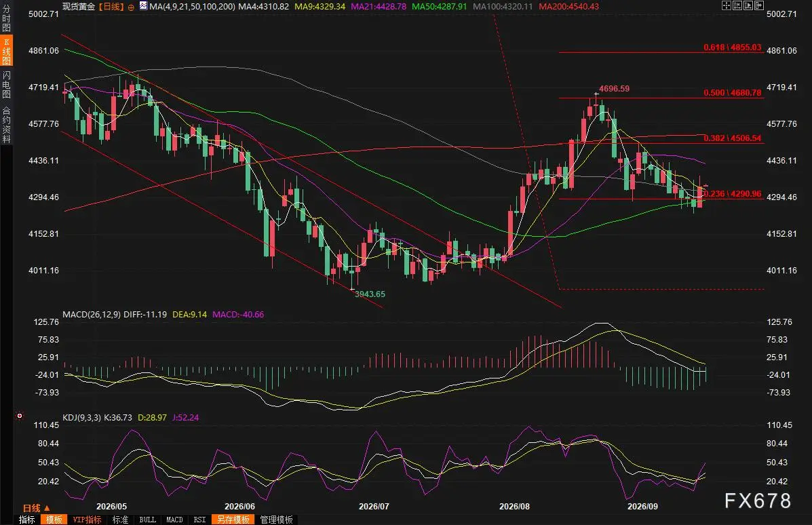
Task: Click the 4696.59 high price marker
Action: 614,89
